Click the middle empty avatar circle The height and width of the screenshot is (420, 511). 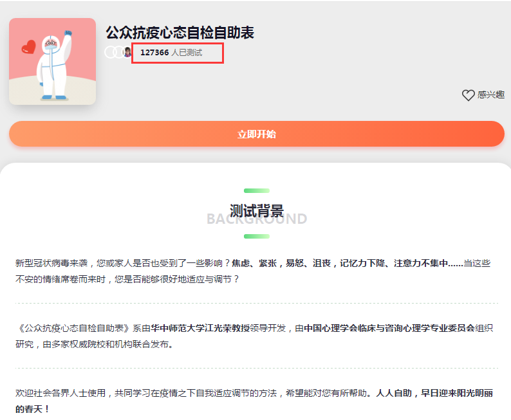coord(118,53)
